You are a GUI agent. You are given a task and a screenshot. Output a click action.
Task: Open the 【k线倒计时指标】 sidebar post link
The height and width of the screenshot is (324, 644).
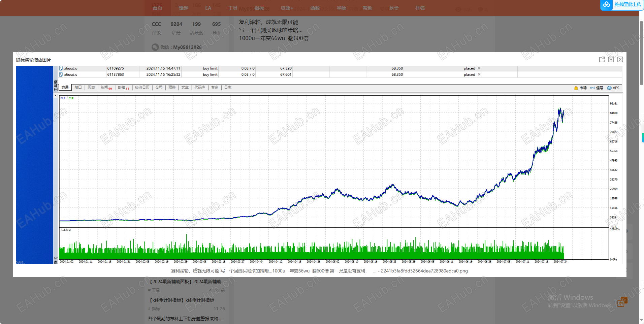click(x=181, y=300)
